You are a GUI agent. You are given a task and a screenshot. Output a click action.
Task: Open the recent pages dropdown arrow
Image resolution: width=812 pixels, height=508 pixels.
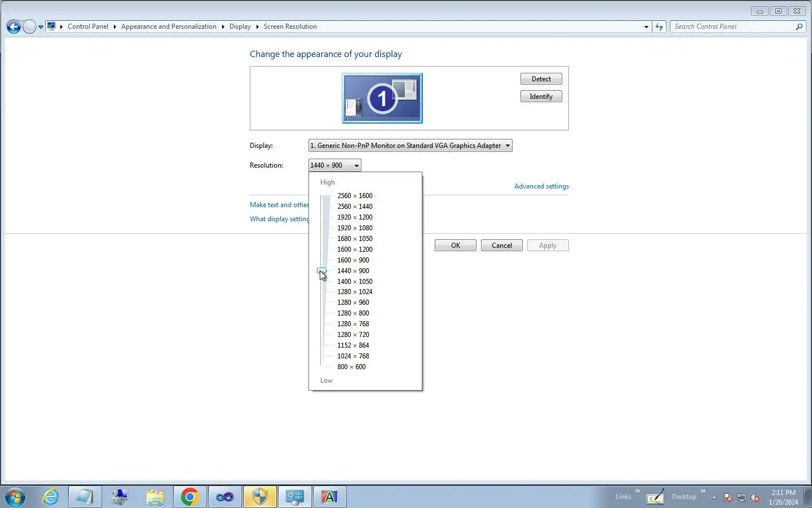click(41, 27)
